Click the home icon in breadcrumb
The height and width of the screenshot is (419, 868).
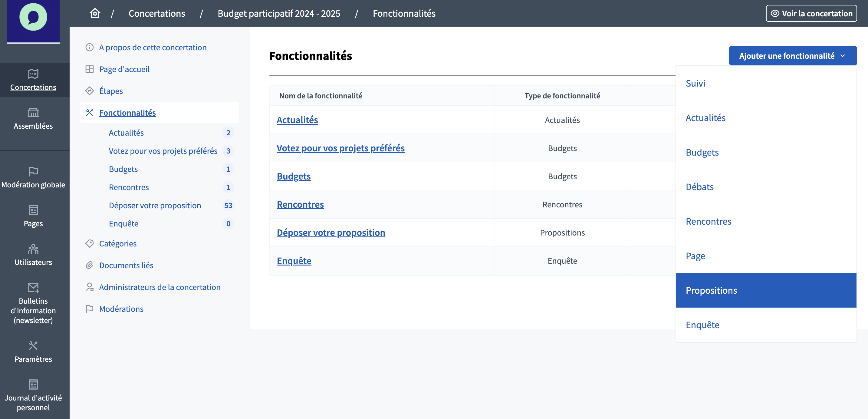point(95,13)
